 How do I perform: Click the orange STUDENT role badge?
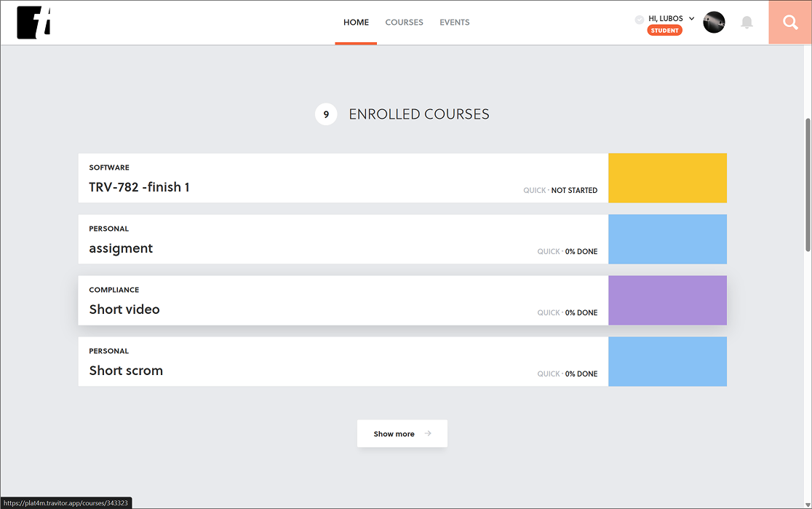click(664, 31)
